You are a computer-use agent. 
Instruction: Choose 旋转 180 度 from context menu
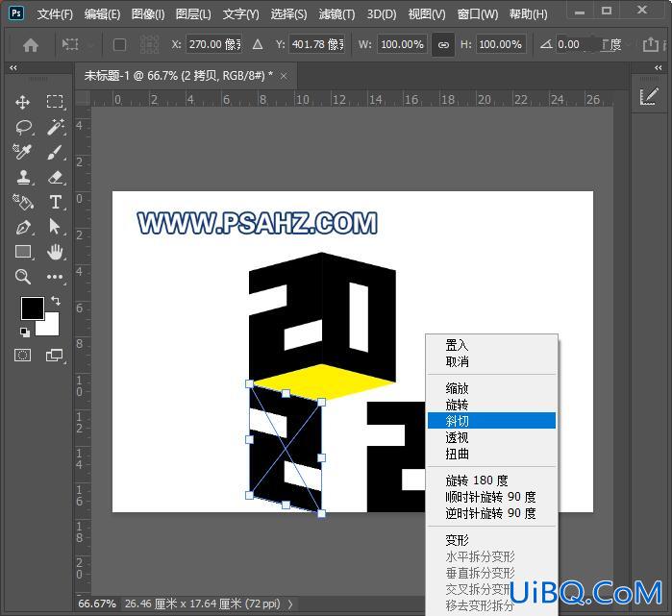tap(491, 480)
